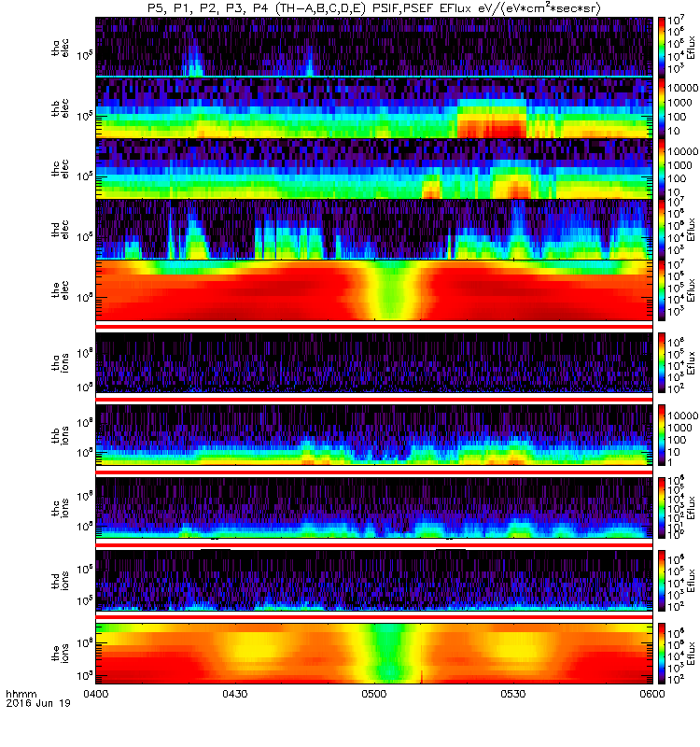Click inside the tha elec spectrogram panel
The image size is (700, 747).
click(x=374, y=48)
